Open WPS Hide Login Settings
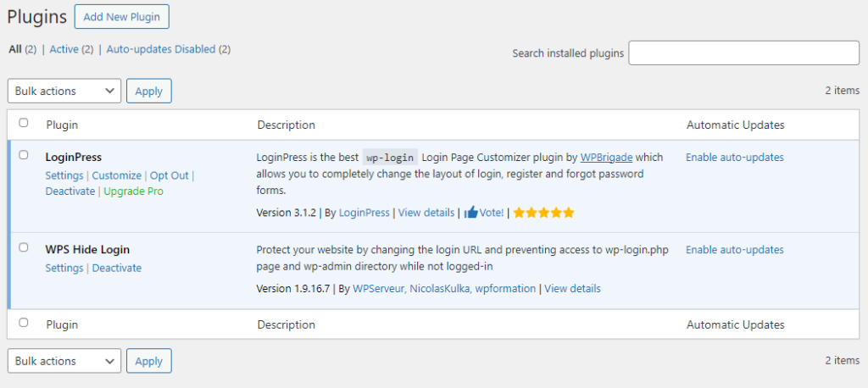The width and height of the screenshot is (868, 388). pyautogui.click(x=64, y=268)
